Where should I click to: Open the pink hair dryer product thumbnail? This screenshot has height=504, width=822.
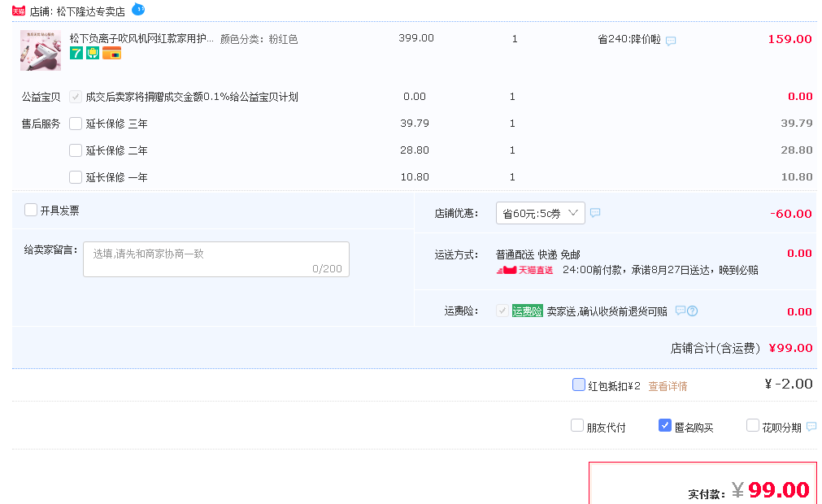[41, 50]
